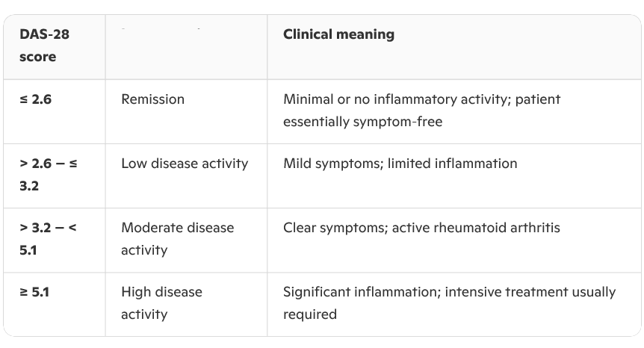Viewport: 644px width, 348px height.
Task: Click the "Remission" cell
Action: pyautogui.click(x=152, y=99)
